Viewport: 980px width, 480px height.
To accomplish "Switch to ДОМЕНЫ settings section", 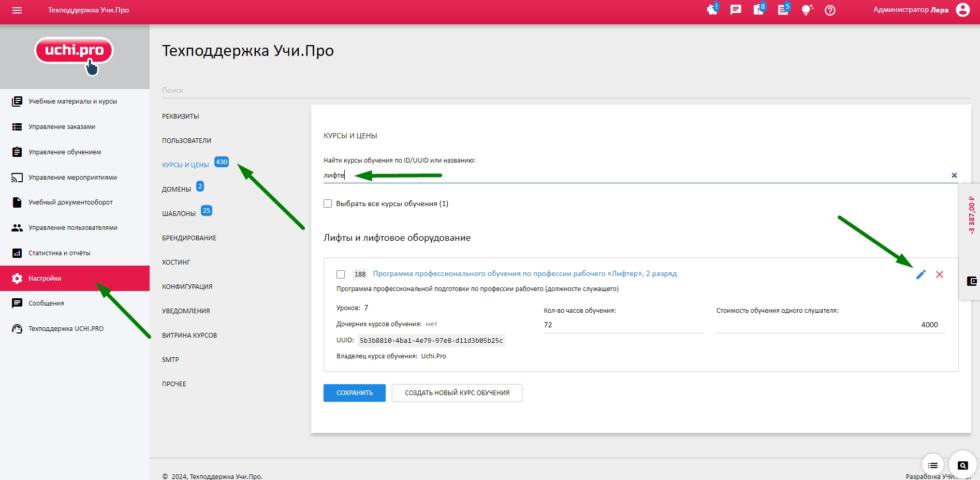I will (x=177, y=190).
